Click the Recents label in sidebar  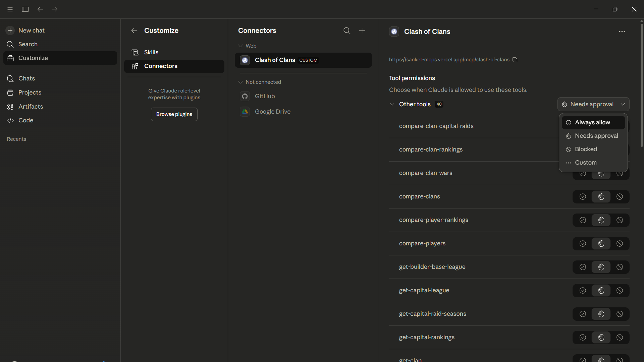[16, 139]
